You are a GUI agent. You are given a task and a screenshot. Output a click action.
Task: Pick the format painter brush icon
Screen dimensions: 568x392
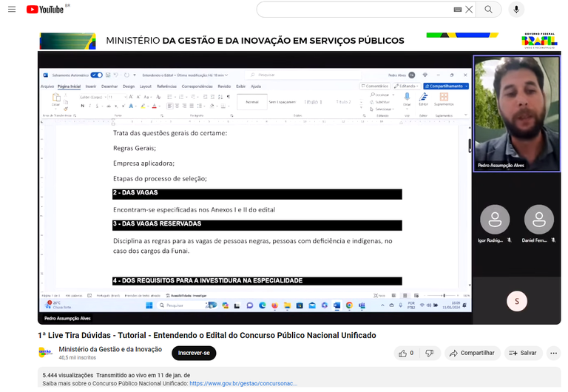66,109
